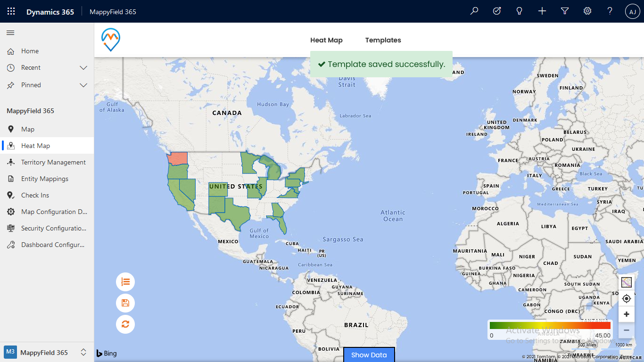Open the settings gear icon

point(587,11)
